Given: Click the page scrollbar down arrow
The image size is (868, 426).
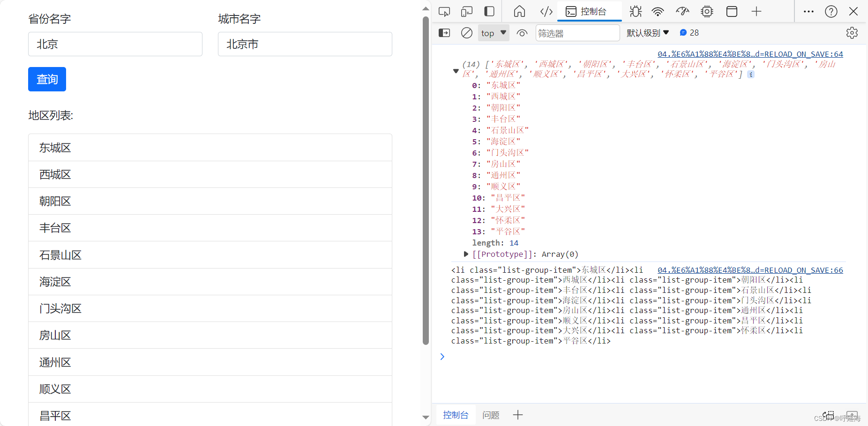Looking at the screenshot, I should (x=426, y=418).
